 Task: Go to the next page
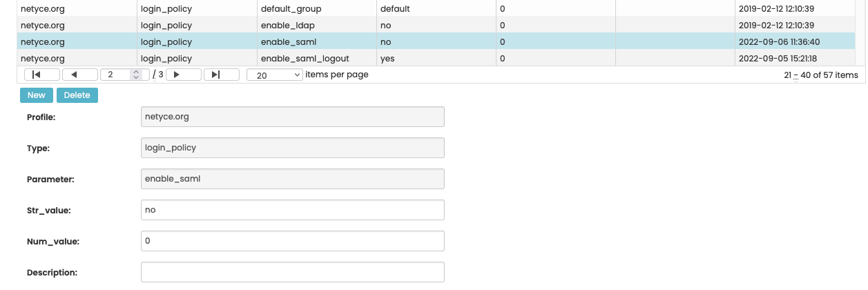(184, 75)
